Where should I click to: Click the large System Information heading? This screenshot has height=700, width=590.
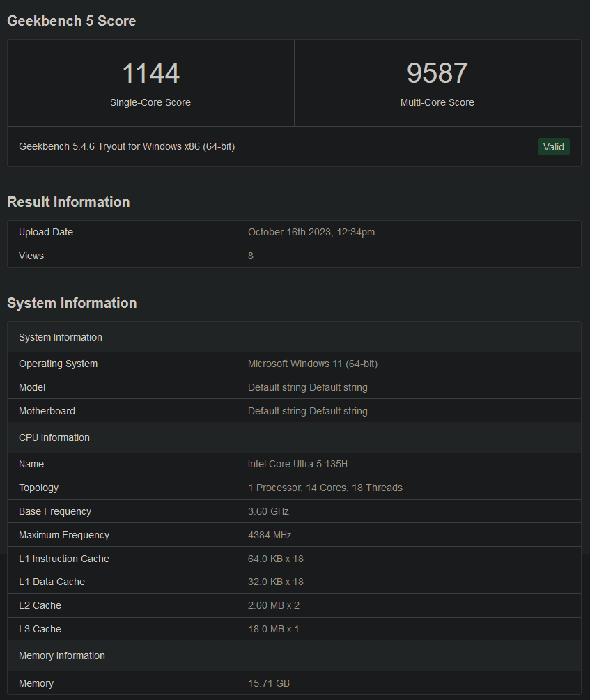[72, 303]
